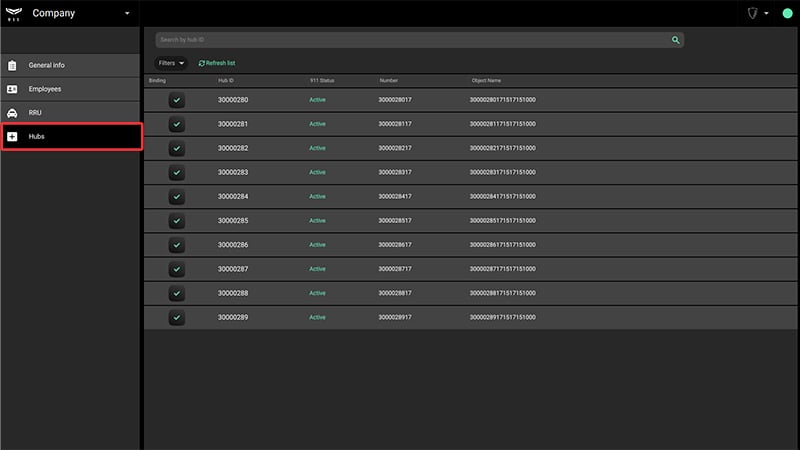Open Employees section

click(x=70, y=89)
